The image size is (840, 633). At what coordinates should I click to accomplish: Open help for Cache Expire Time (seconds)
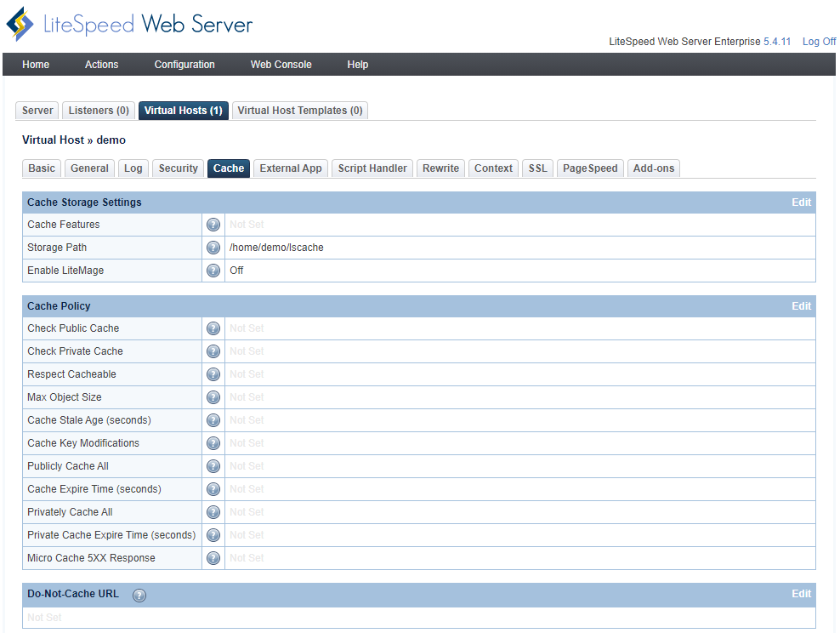coord(213,490)
